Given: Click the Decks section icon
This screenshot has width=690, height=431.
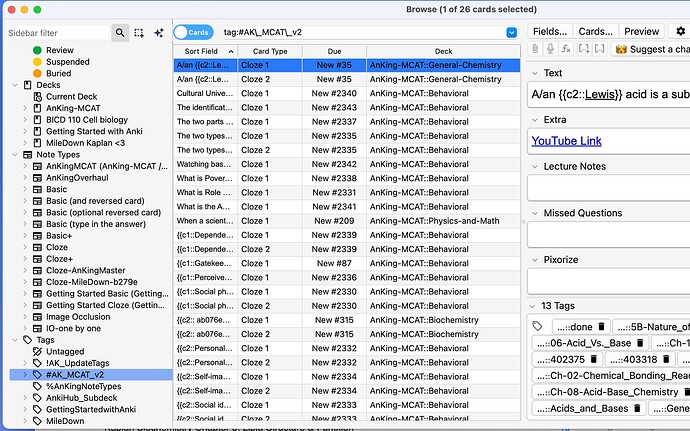Looking at the screenshot, I should 28,85.
